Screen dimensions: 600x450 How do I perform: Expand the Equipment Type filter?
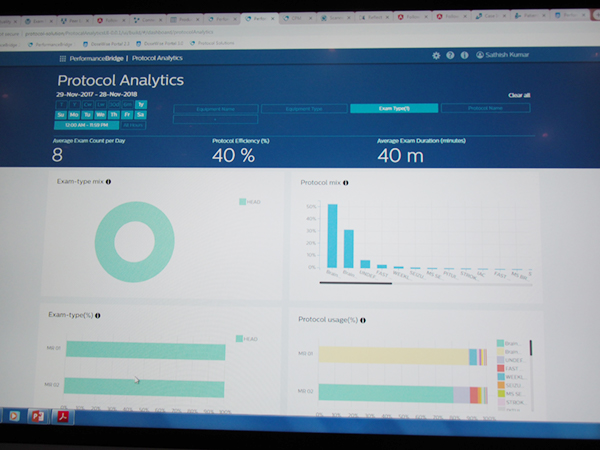(304, 108)
